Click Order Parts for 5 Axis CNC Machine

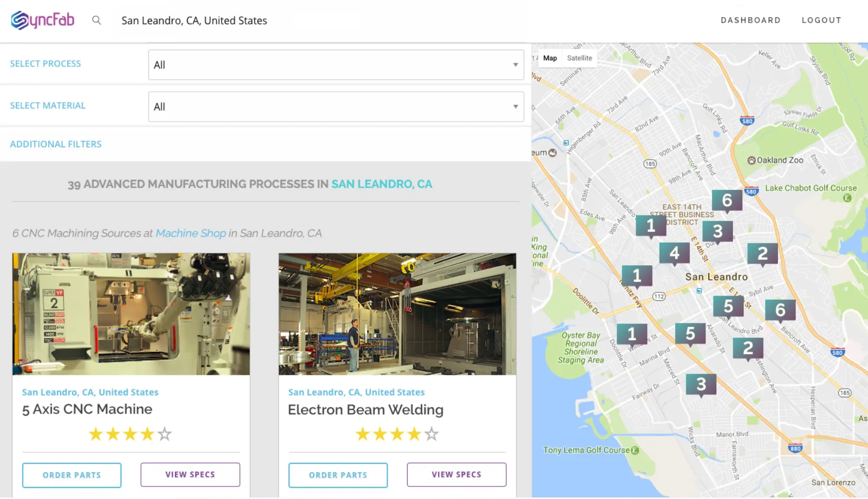tap(72, 475)
